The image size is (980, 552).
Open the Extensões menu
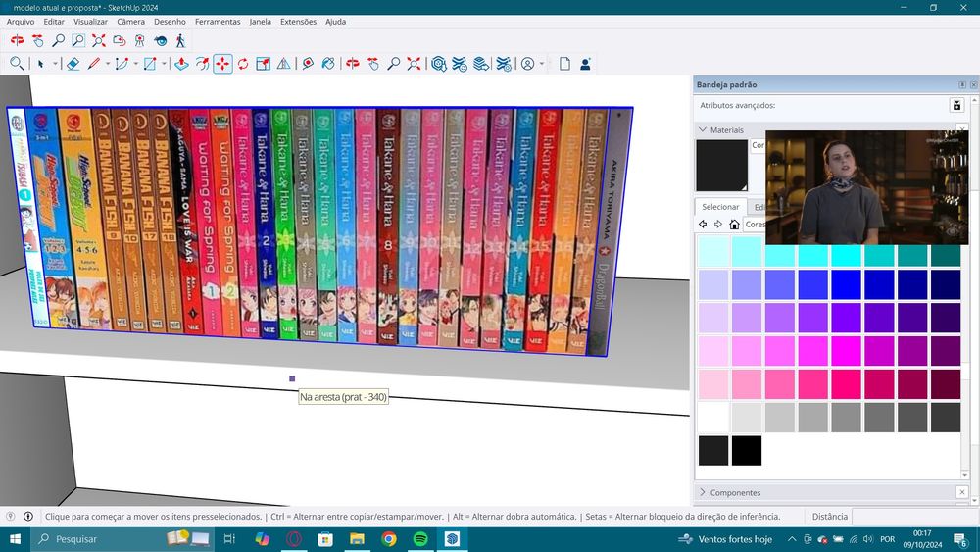click(x=298, y=22)
